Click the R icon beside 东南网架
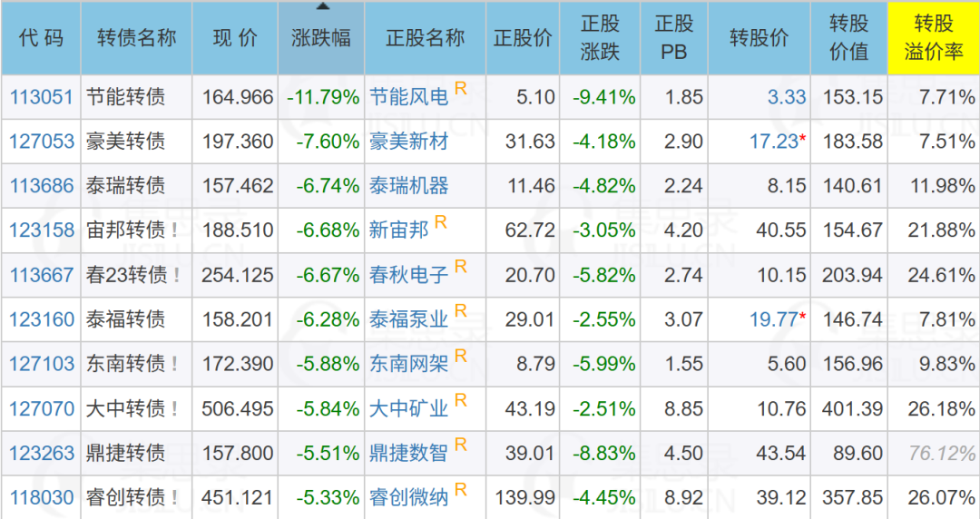 tap(461, 356)
